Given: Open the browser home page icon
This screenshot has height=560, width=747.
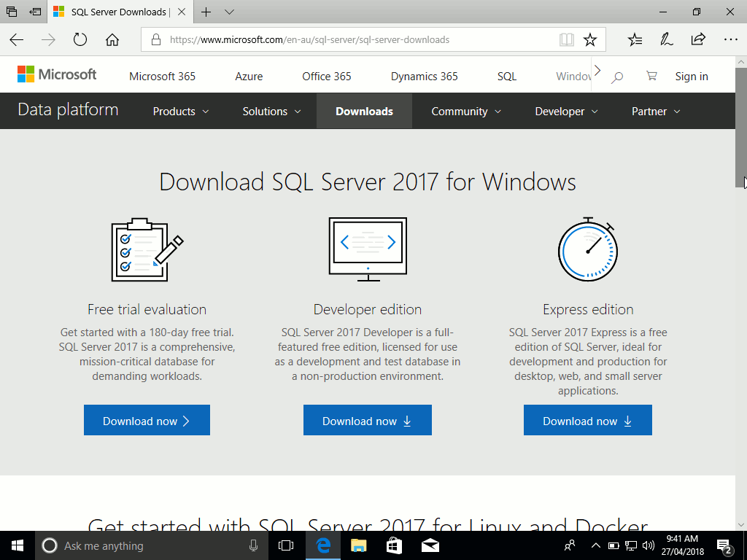Looking at the screenshot, I should 112,39.
